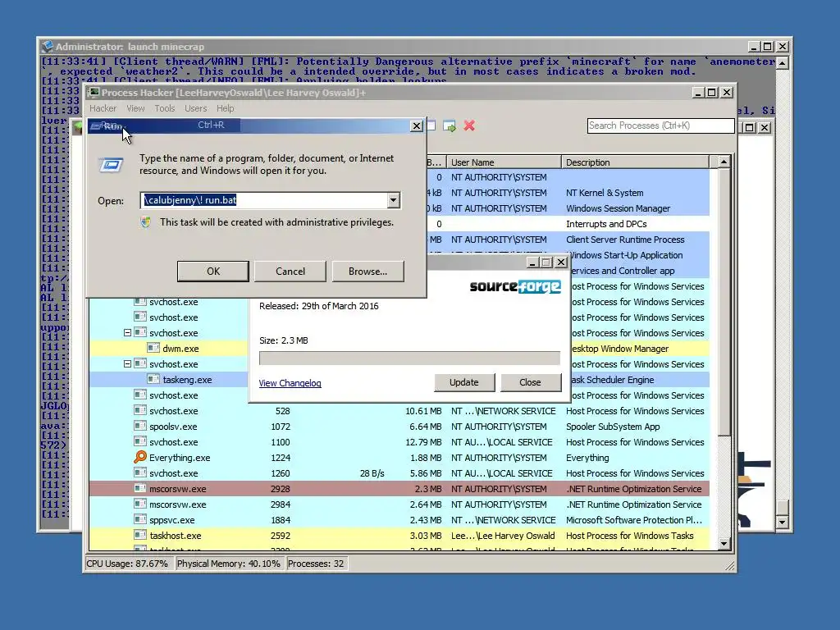Click the admin shield icon in Run dialog
The image size is (840, 630).
pos(146,221)
